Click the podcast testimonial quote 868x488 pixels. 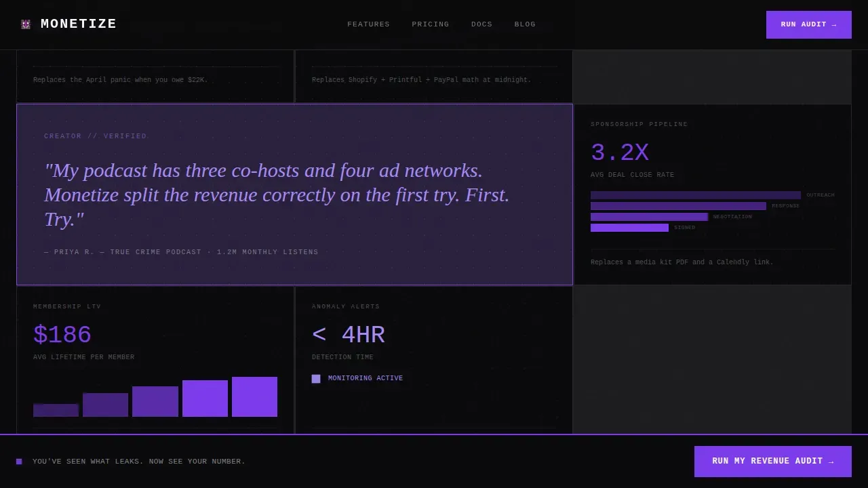277,195
